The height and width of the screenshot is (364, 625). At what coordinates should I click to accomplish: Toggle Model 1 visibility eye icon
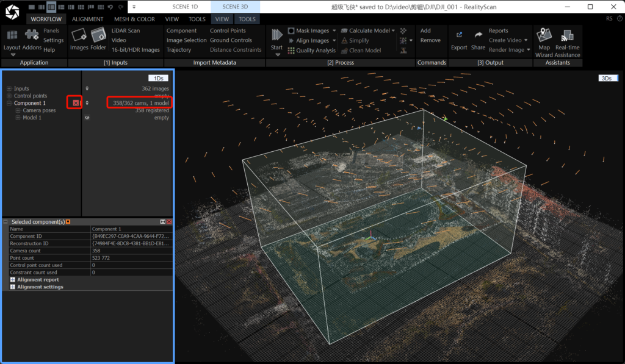point(87,118)
